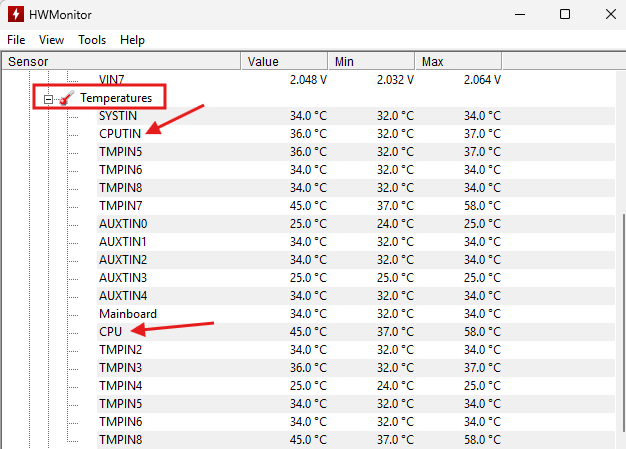This screenshot has width=626, height=449.
Task: Click CPU min value 37.0 °C
Action: (x=395, y=332)
